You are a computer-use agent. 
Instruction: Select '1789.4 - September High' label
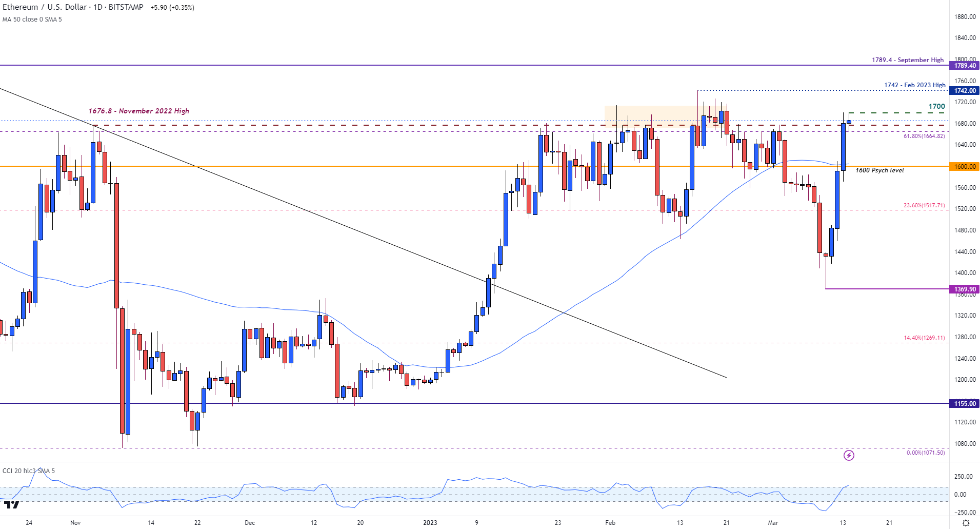(x=908, y=60)
